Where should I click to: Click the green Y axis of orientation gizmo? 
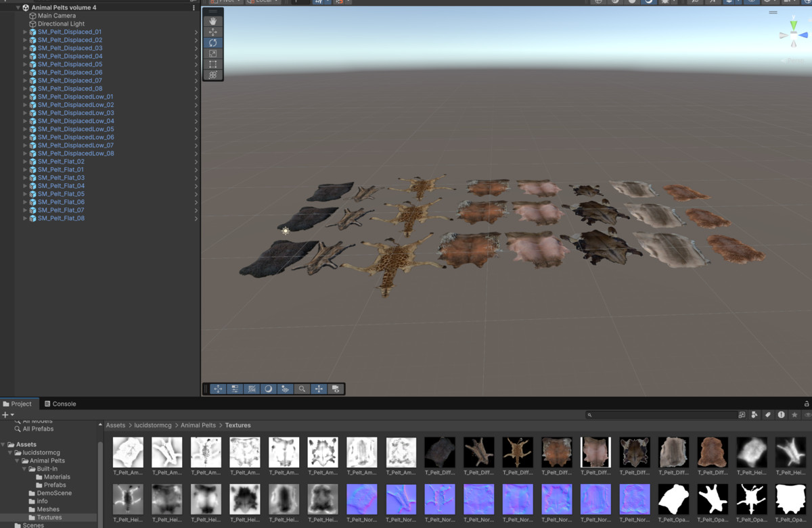click(794, 25)
